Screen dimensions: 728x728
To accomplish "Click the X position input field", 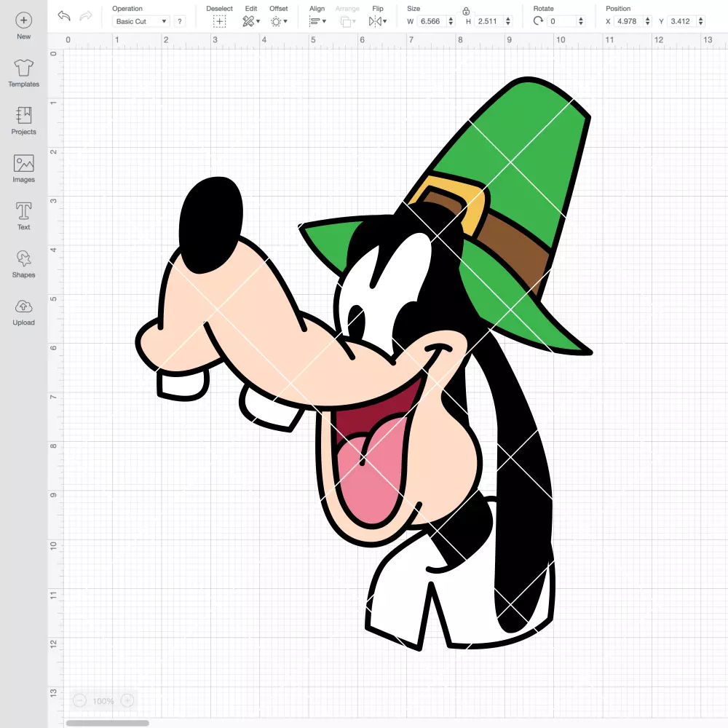I will click(x=629, y=21).
